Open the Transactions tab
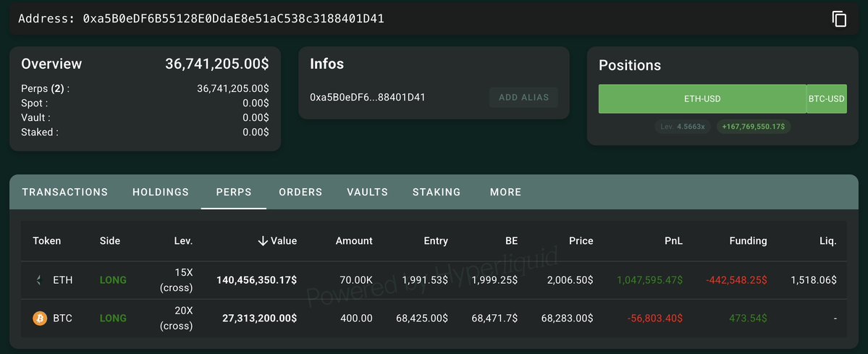Image resolution: width=868 pixels, height=354 pixels. click(x=65, y=192)
